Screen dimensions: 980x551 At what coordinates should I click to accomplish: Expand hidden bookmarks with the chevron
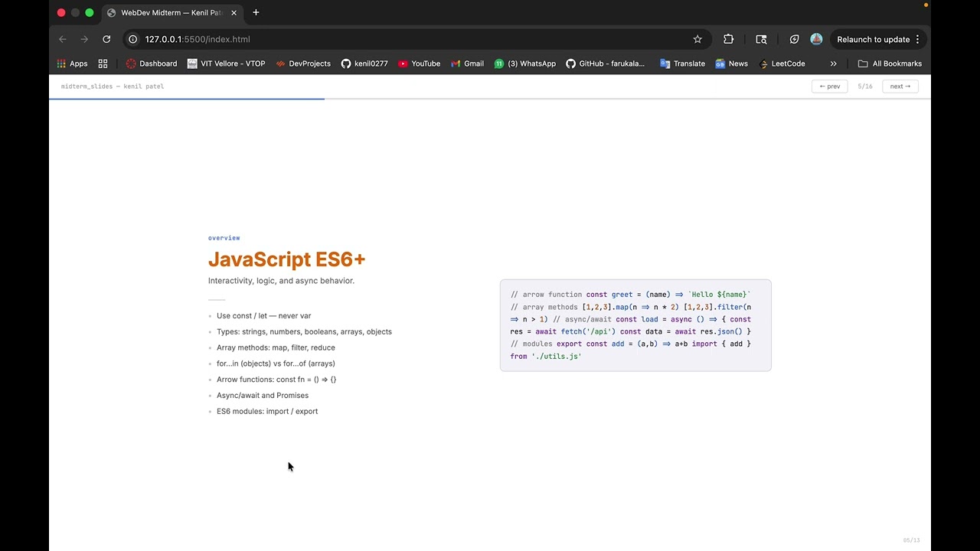(x=833, y=64)
